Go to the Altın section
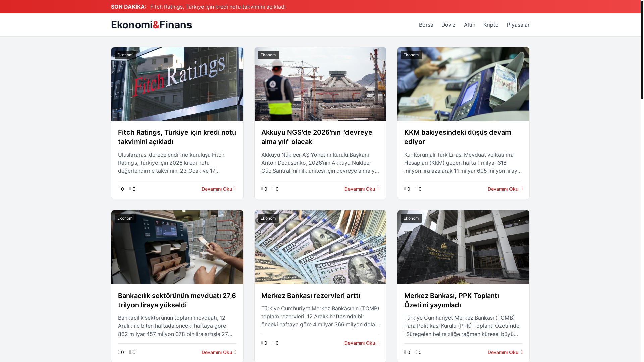644x362 pixels. 470,25
